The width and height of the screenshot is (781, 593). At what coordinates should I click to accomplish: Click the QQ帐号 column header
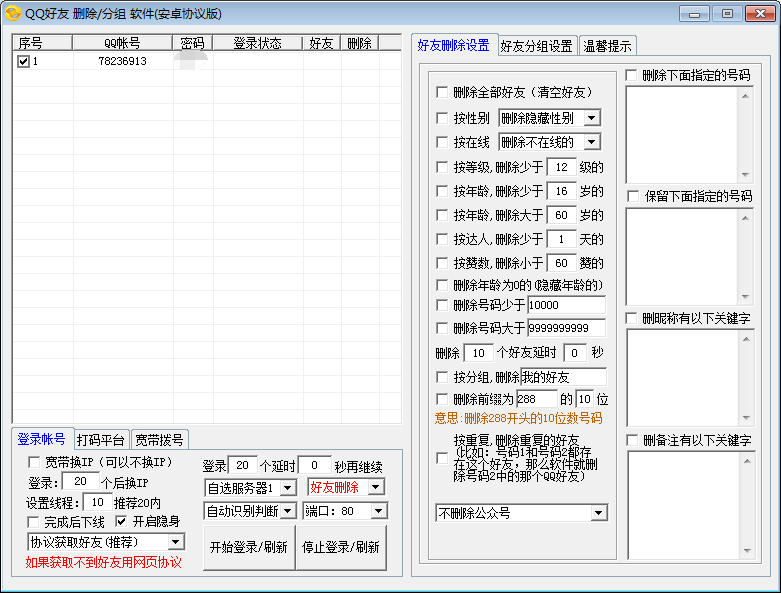(123, 43)
